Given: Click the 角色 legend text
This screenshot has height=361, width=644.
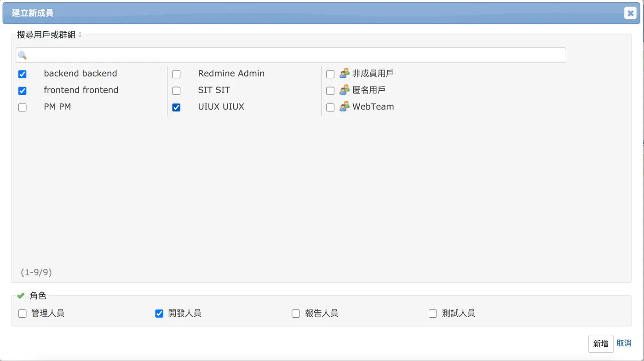Looking at the screenshot, I should point(38,296).
